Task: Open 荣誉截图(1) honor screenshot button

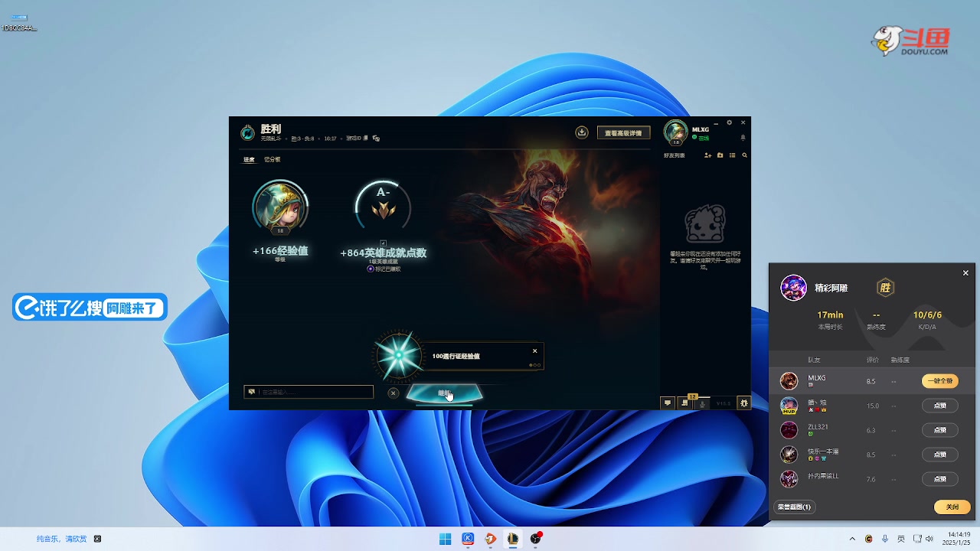Action: (794, 507)
